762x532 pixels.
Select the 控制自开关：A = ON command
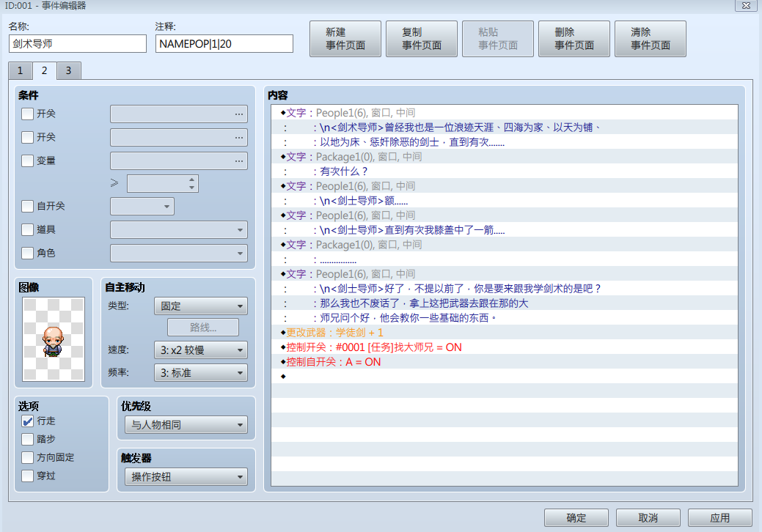505,361
